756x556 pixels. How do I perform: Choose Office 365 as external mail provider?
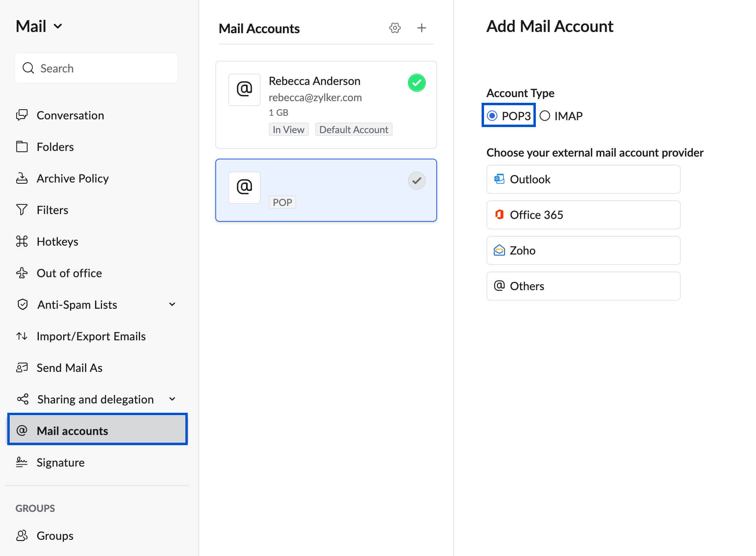point(583,214)
